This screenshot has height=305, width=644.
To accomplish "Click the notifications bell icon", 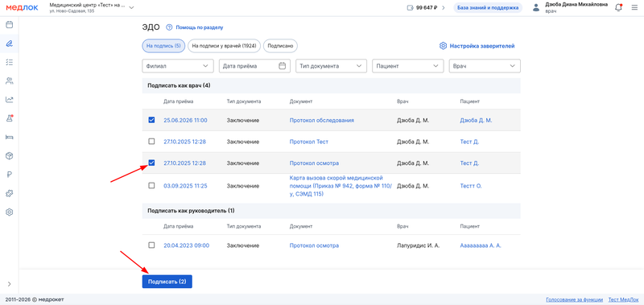I will point(618,8).
